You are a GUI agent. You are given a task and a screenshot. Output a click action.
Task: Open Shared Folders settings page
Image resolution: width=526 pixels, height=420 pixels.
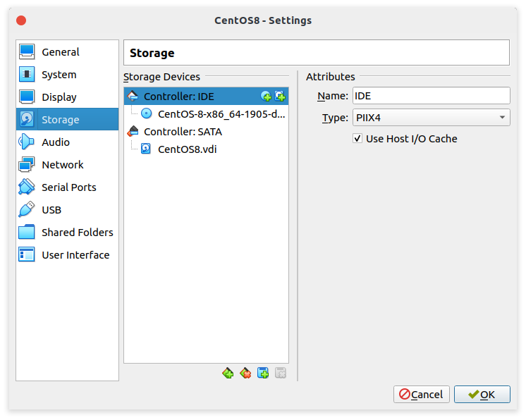(x=67, y=233)
